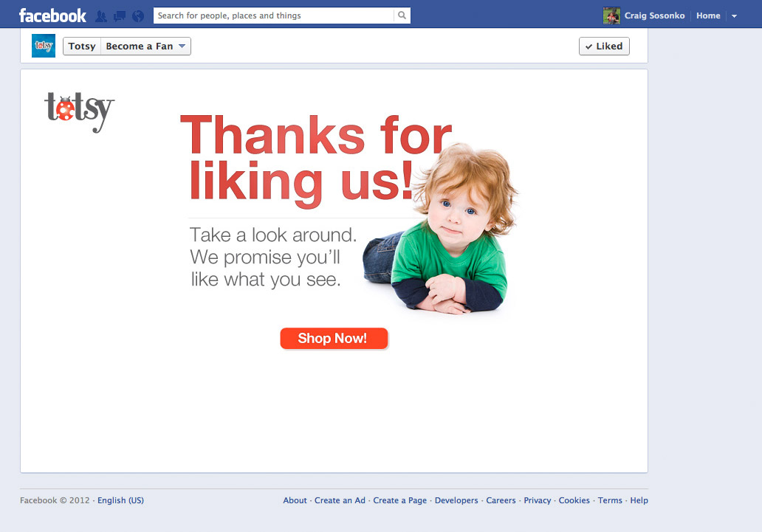Open the Totsy page tab button
The image size is (762, 532).
[82, 46]
